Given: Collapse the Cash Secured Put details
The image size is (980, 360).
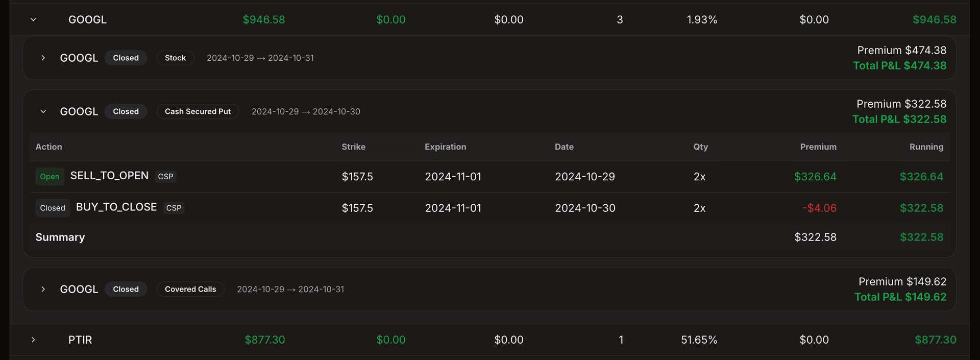Looking at the screenshot, I should [43, 111].
